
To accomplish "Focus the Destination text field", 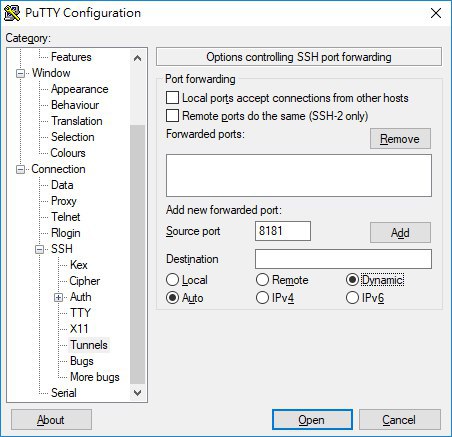I will tap(343, 259).
